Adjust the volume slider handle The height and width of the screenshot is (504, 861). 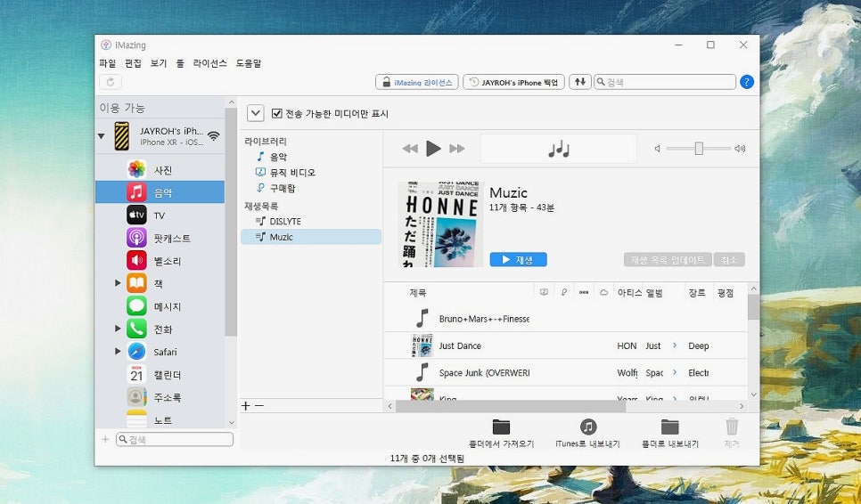[x=699, y=148]
